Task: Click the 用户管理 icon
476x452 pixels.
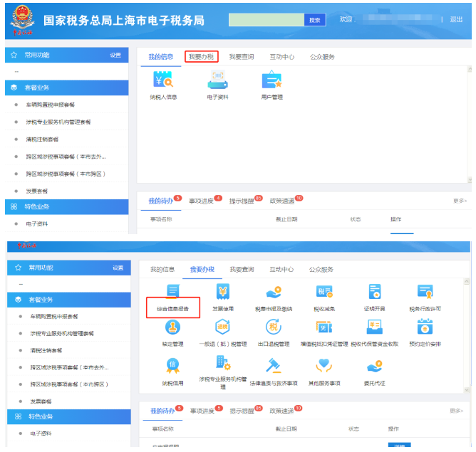Action: [271, 80]
